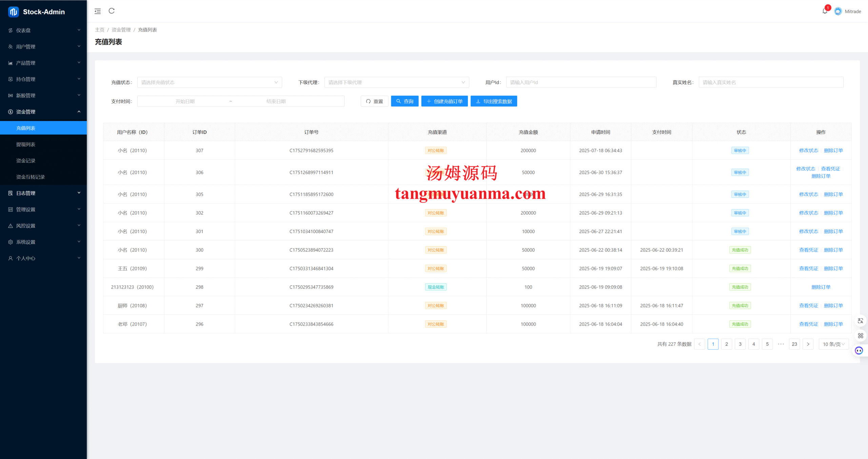Expand the 用户管理 sidebar menu
Screen dimensions: 868x459
pyautogui.click(x=43, y=46)
